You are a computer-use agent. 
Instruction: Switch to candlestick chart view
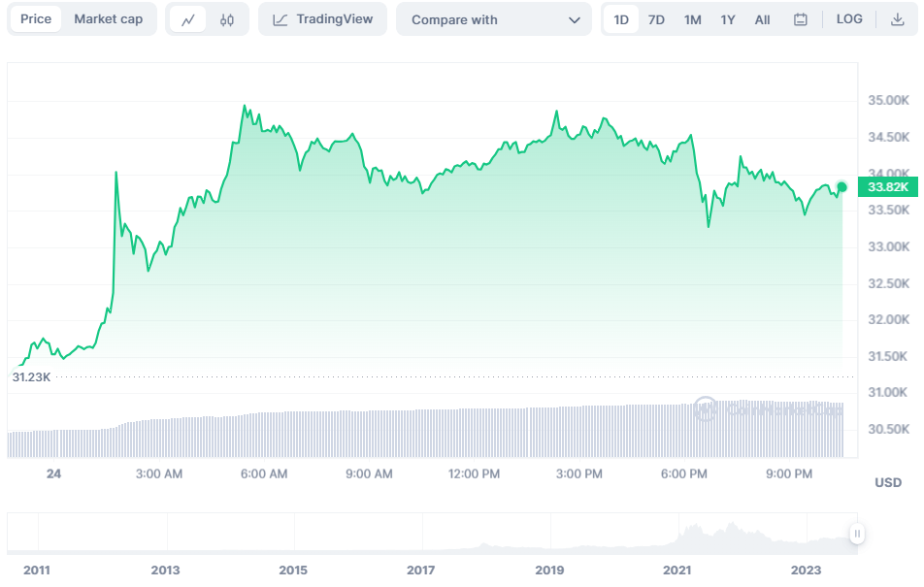click(227, 19)
